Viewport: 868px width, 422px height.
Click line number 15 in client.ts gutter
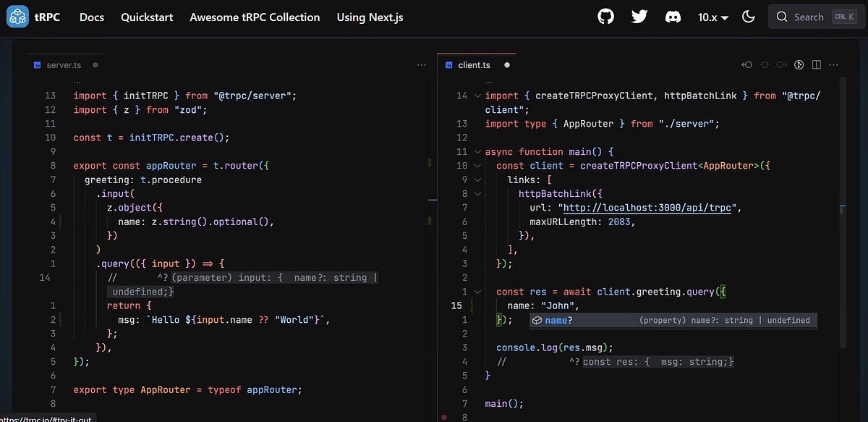pos(456,305)
